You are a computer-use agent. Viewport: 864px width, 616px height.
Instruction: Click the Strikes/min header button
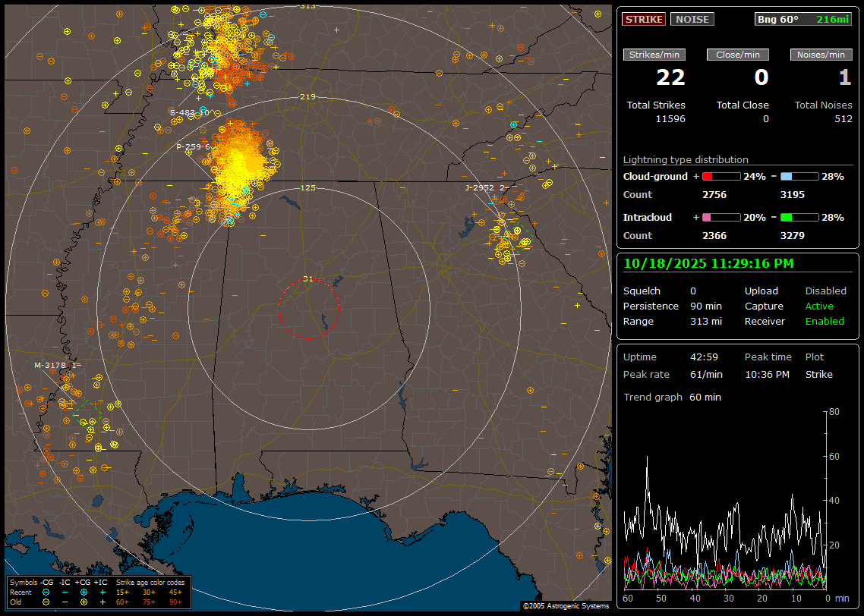tap(654, 55)
